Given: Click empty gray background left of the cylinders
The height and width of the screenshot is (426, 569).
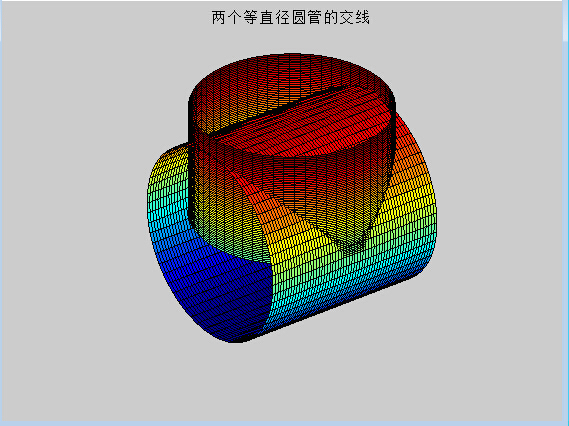Looking at the screenshot, I should coord(73,200).
